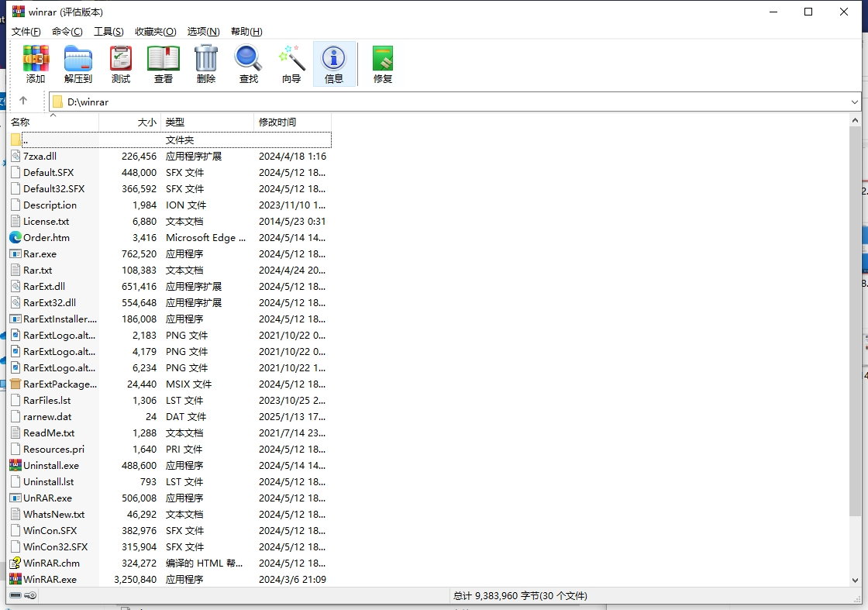The height and width of the screenshot is (610, 868).
Task: Open the 收藏夹(O) menu
Action: point(156,32)
